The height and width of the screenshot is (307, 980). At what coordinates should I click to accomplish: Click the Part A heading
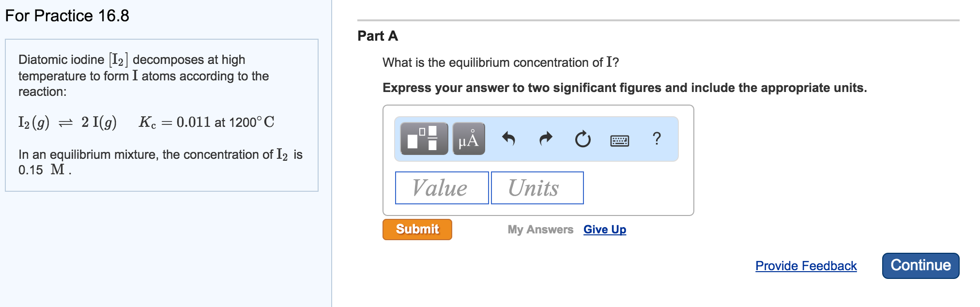pyautogui.click(x=378, y=36)
